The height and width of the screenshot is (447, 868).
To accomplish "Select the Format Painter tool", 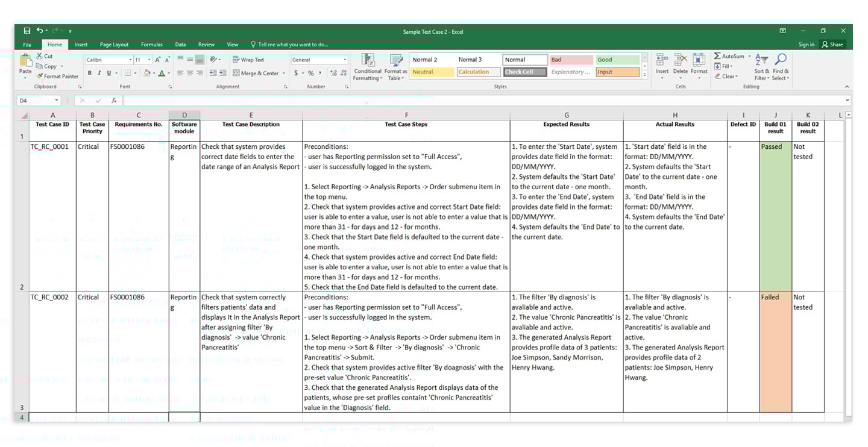I will pos(57,77).
